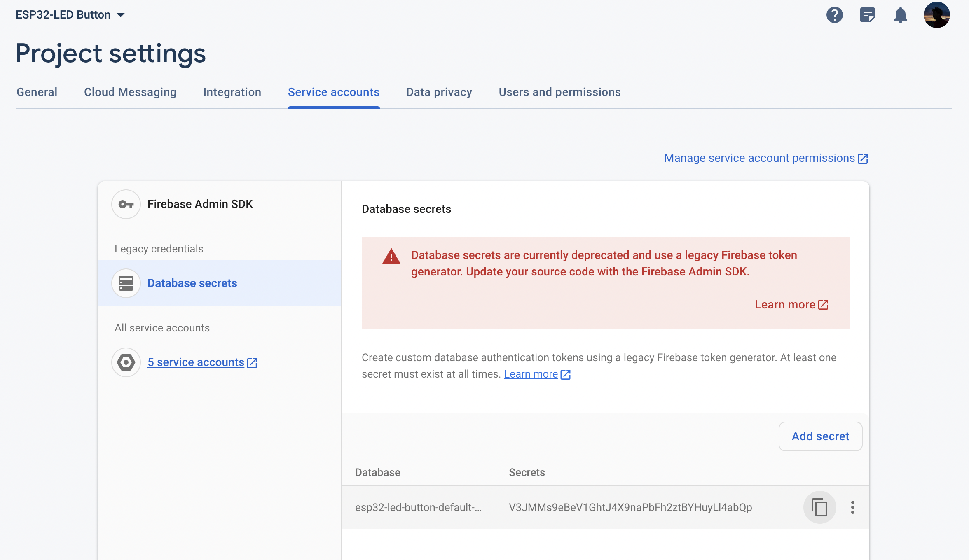This screenshot has height=560, width=969.
Task: Open the notifications bell
Action: tap(900, 15)
